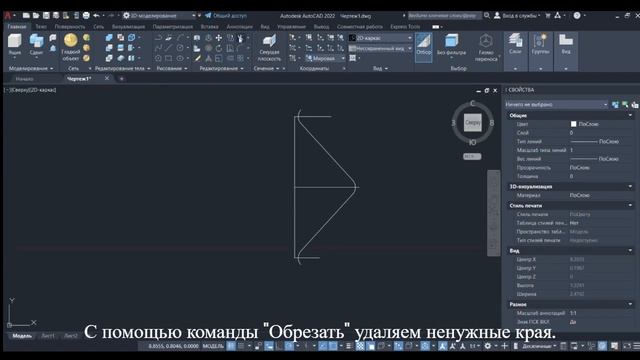Screen dimensions: 640x360
Task: Click the Сверху face on the ViewCube
Action: tap(472, 122)
